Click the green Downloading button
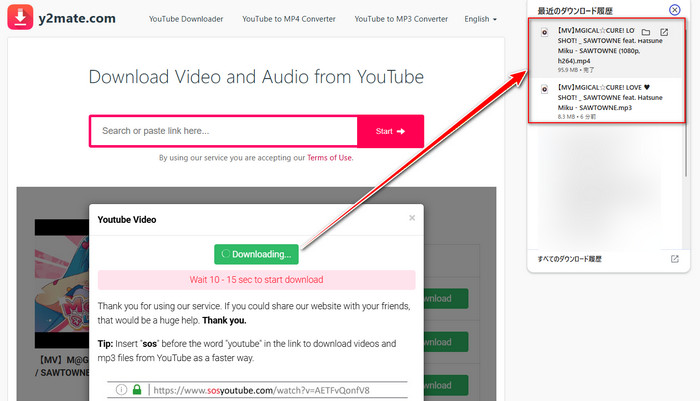 point(256,254)
